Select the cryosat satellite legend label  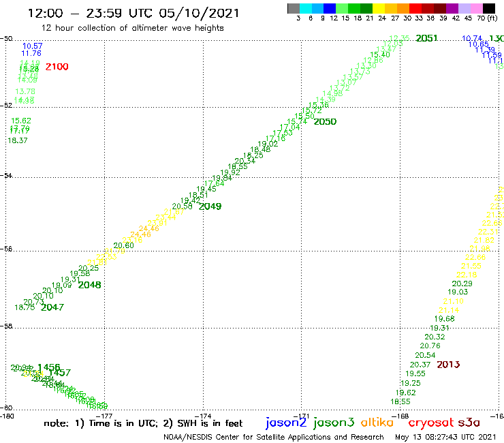tap(431, 423)
